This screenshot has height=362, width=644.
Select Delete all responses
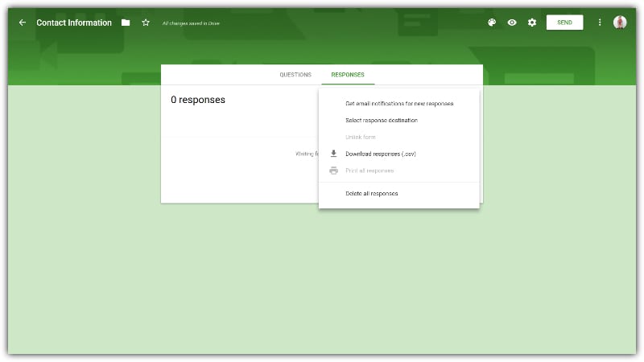[x=372, y=194]
